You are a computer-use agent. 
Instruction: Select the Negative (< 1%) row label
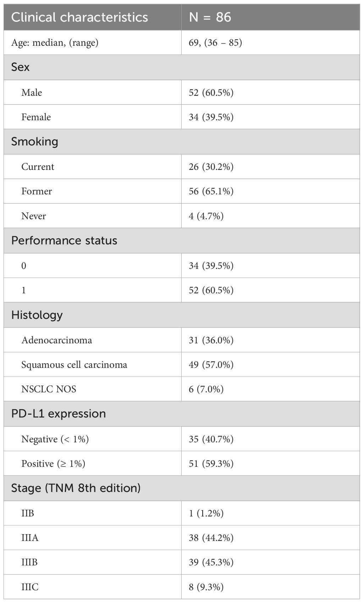click(x=55, y=439)
